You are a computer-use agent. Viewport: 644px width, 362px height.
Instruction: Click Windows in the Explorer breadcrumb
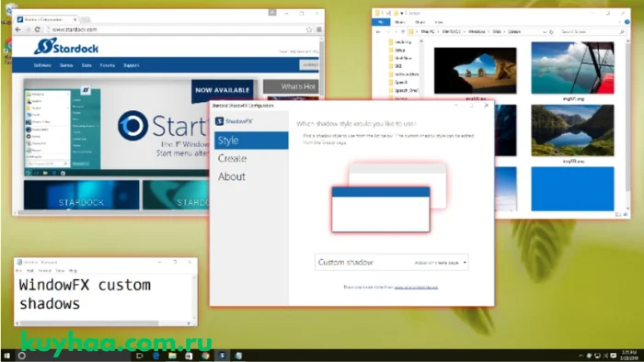pos(477,31)
